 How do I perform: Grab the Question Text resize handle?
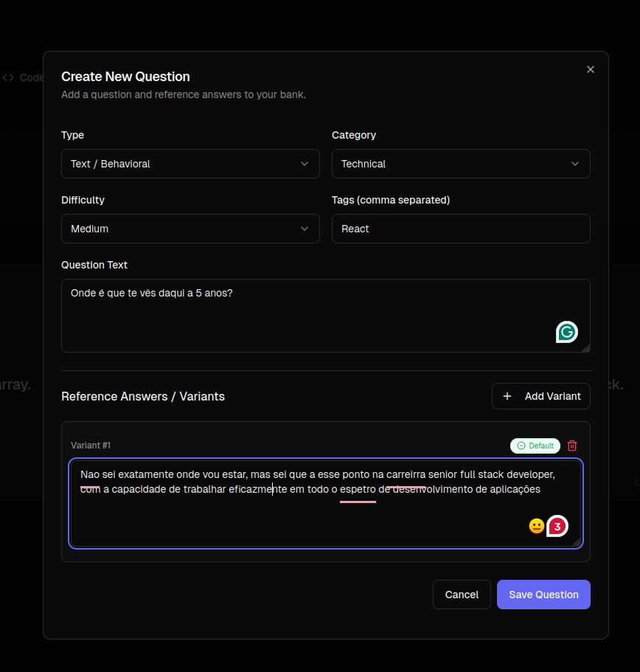click(x=585, y=347)
